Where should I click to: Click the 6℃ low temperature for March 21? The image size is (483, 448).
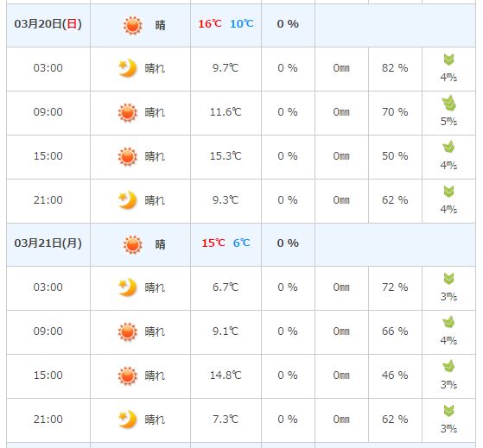242,243
